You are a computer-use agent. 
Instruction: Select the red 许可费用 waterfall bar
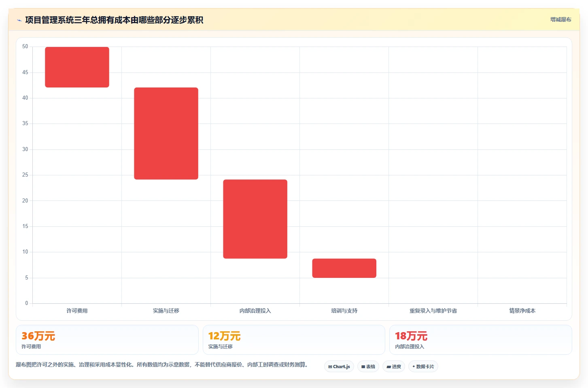tap(77, 67)
